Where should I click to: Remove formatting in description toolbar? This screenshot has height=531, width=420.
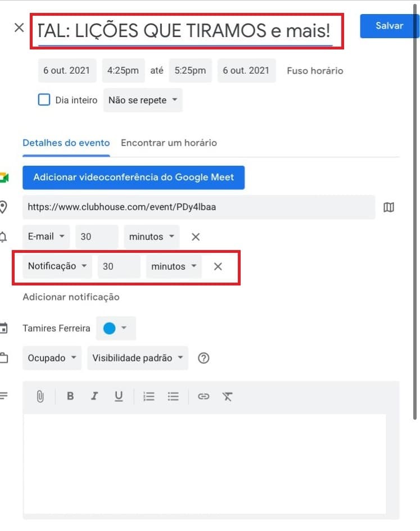[x=228, y=396]
